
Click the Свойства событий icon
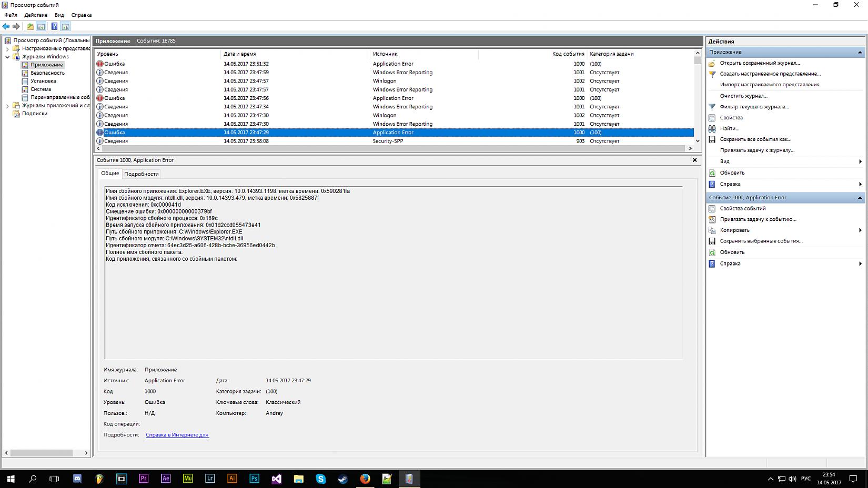tap(712, 208)
